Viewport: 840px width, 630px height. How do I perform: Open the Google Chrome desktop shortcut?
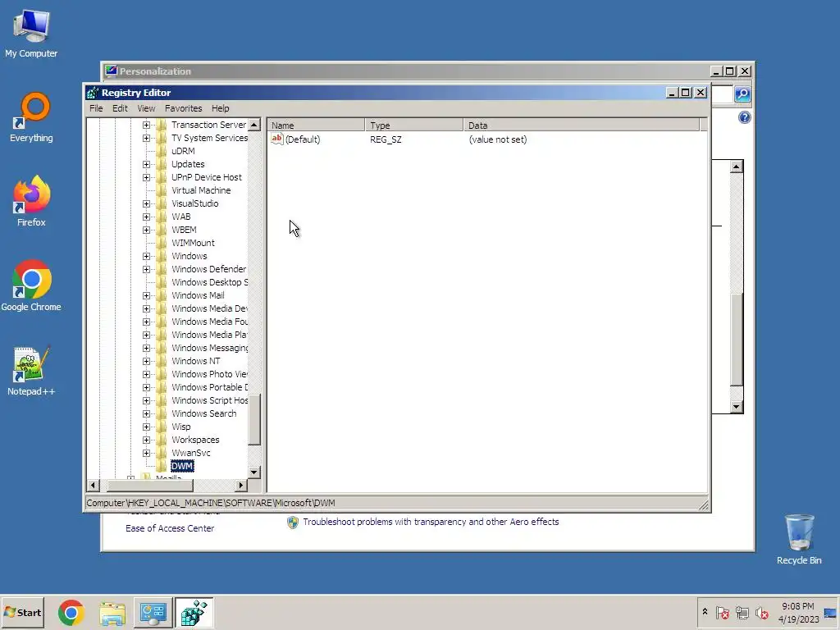[31, 285]
